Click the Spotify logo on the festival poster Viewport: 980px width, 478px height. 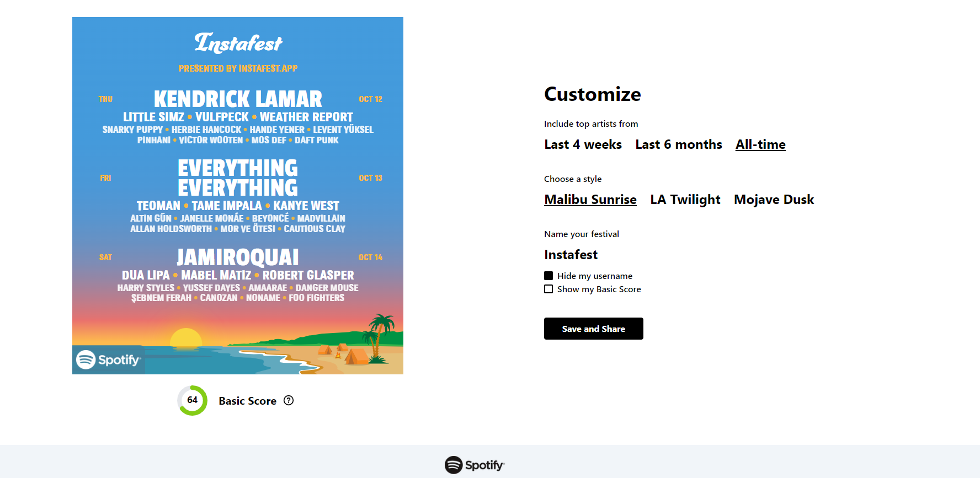pos(108,359)
